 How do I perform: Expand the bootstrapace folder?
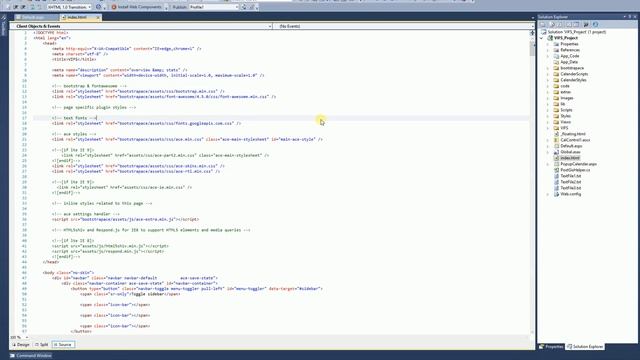pyautogui.click(x=548, y=68)
